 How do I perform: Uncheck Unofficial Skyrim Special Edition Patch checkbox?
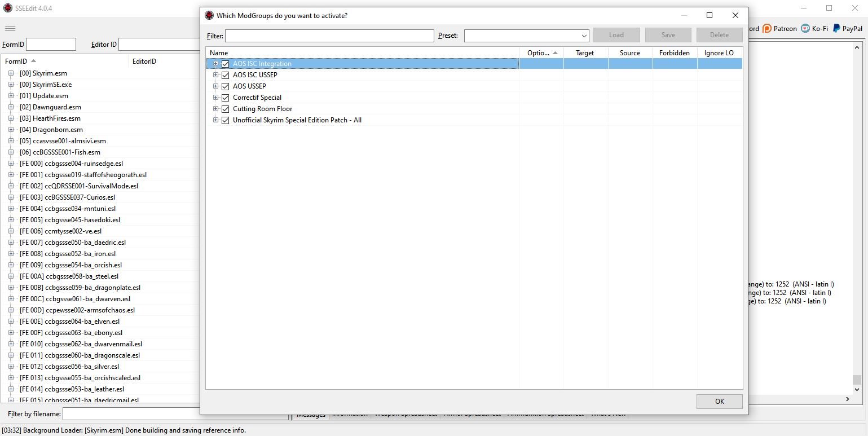pos(226,120)
